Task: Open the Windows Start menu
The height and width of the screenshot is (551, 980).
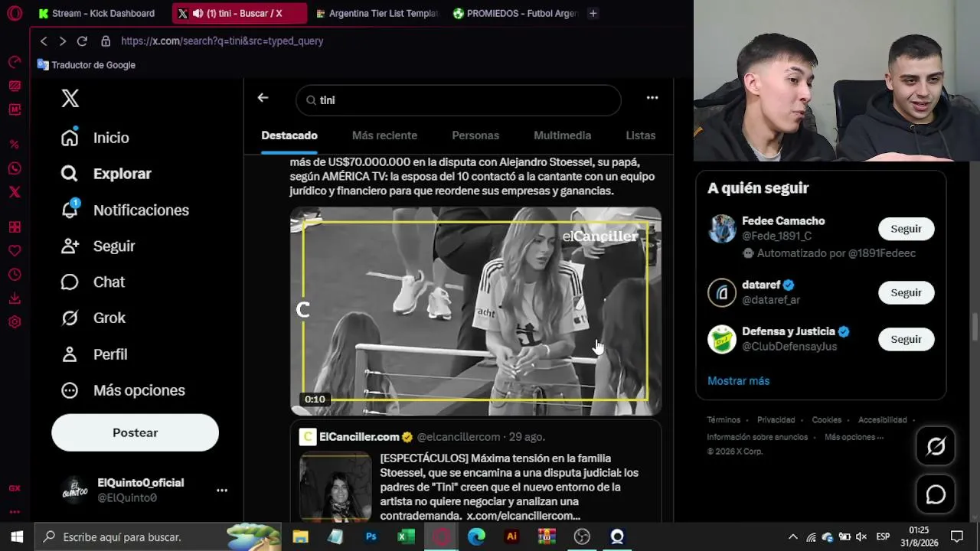Action: 17,537
